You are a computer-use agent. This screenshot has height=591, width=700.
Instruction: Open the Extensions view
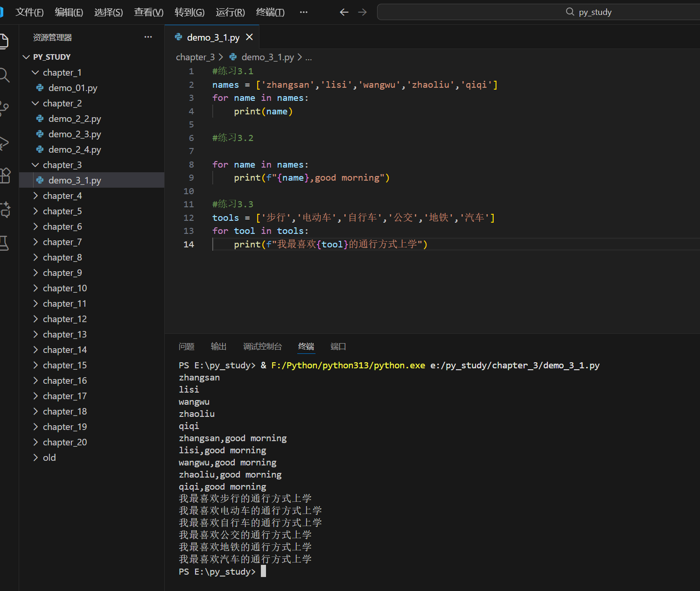[5, 176]
